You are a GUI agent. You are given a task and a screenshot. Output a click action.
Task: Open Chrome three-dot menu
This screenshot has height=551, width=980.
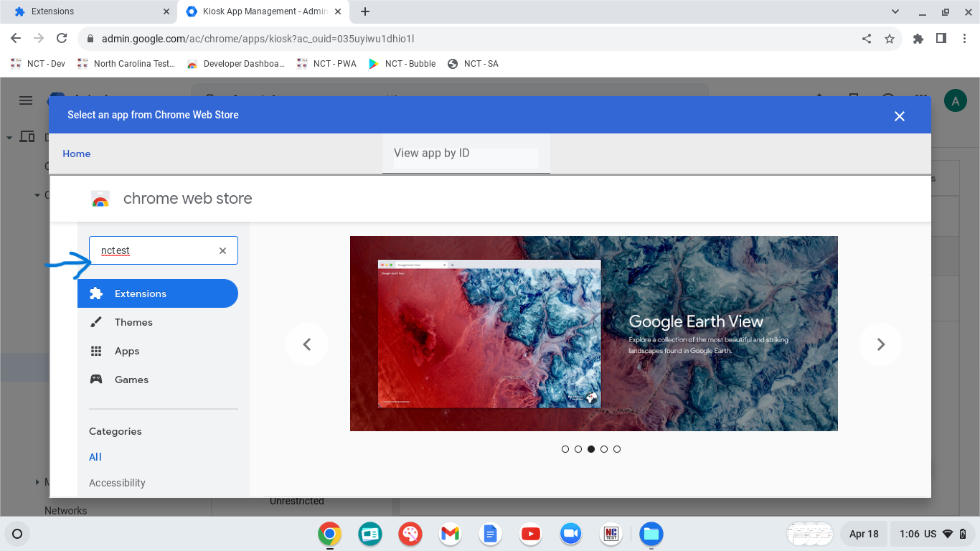(x=964, y=39)
